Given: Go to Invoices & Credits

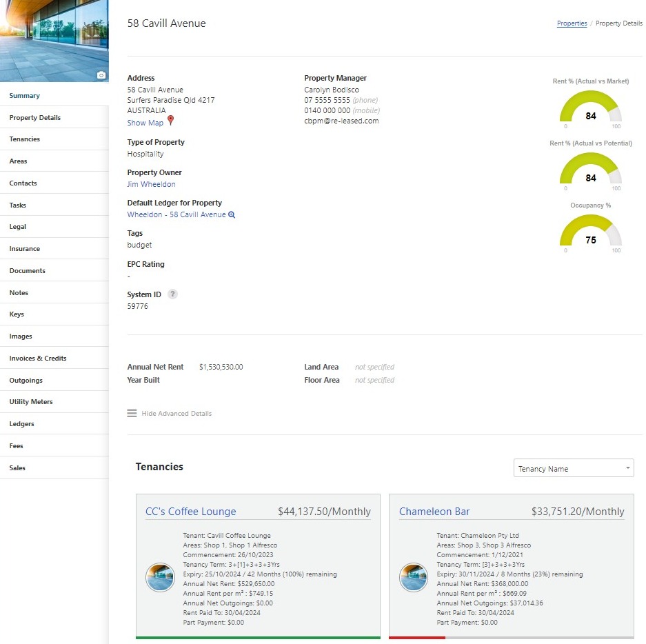Looking at the screenshot, I should coord(54,358).
